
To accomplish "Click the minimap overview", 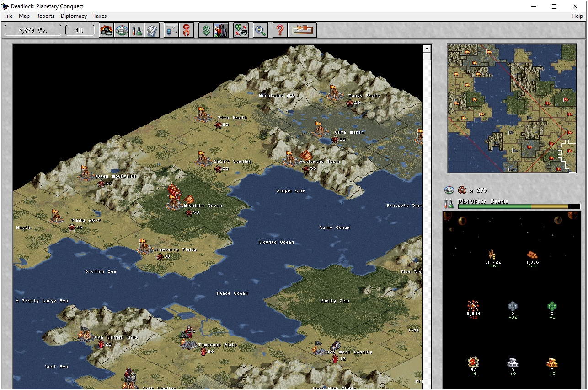I will (x=512, y=108).
